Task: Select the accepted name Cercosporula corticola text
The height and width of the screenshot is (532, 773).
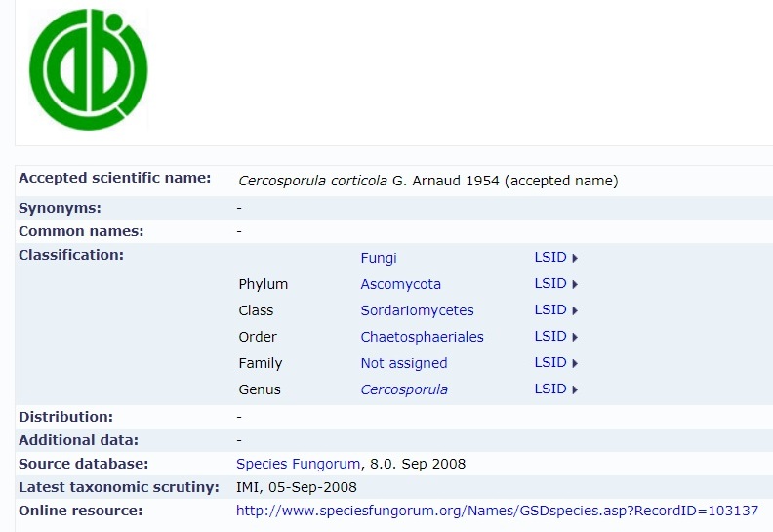Action: click(x=312, y=181)
